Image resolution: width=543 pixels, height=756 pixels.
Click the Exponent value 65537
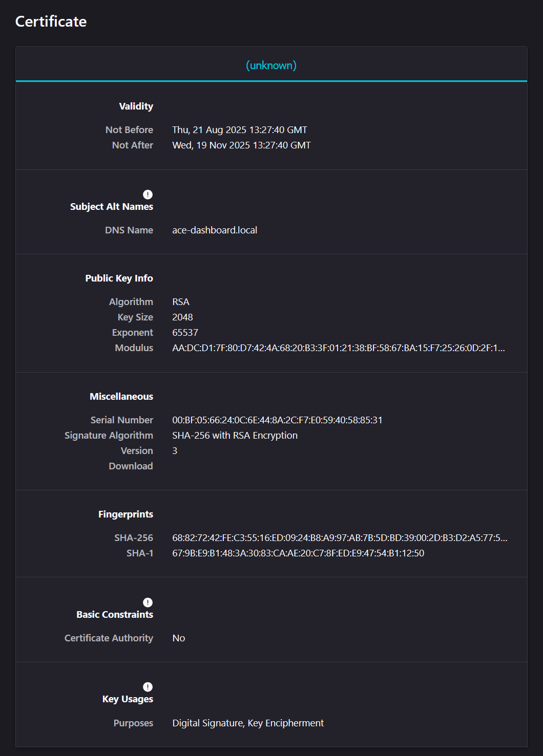click(185, 333)
